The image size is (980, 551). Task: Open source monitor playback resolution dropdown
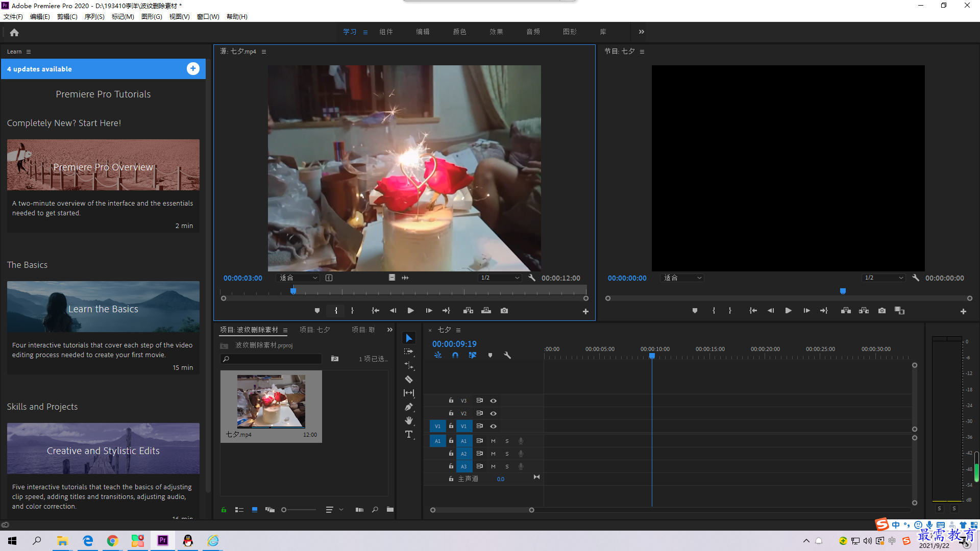tap(500, 278)
